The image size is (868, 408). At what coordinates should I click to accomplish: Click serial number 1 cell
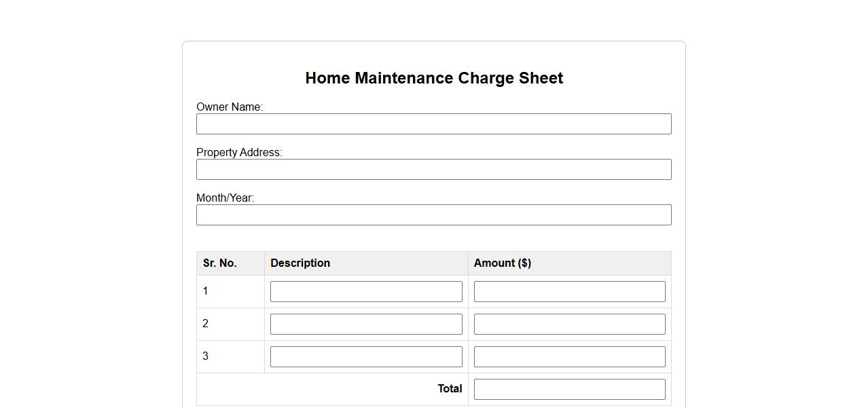point(206,291)
